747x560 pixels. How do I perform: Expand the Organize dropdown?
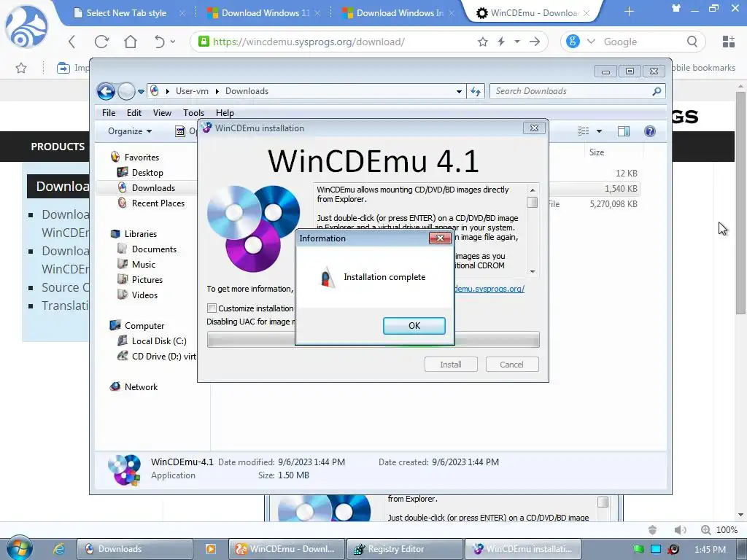coord(130,131)
